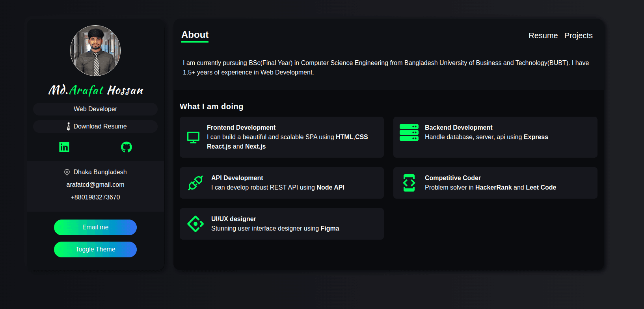Screen dimensions: 644x309
Task: Click the Backend Development server icon
Action: click(409, 132)
